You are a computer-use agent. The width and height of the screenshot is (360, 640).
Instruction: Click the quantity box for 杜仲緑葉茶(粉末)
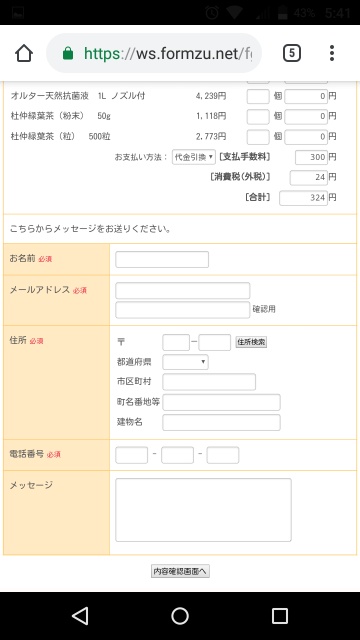258,116
